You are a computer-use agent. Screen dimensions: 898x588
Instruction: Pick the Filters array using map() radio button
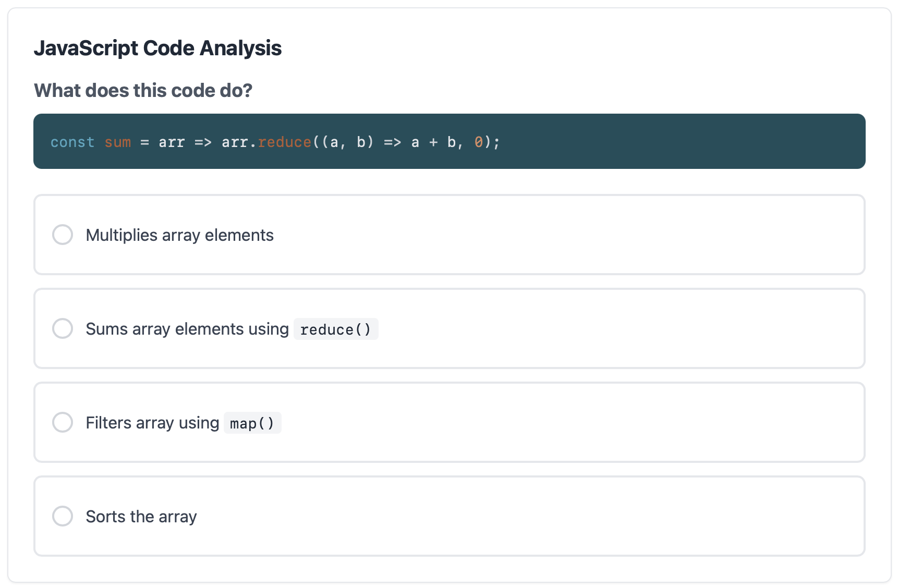(x=63, y=422)
